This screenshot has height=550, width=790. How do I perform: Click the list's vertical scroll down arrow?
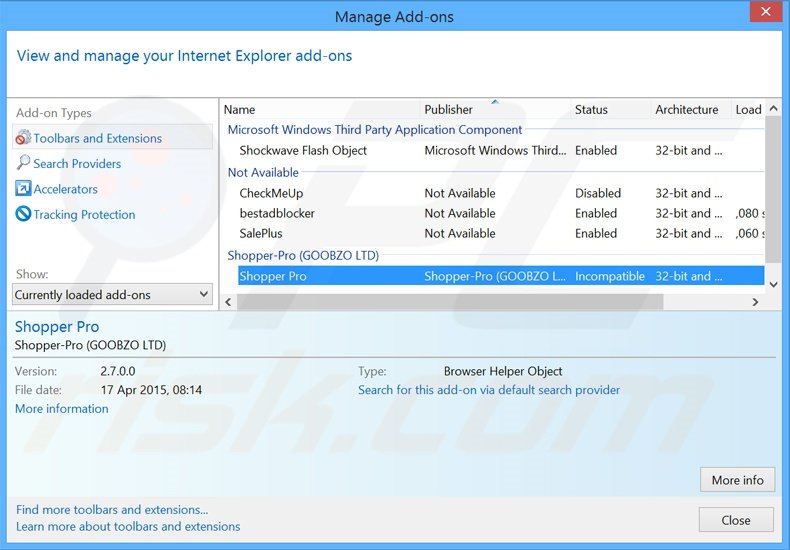click(x=773, y=285)
